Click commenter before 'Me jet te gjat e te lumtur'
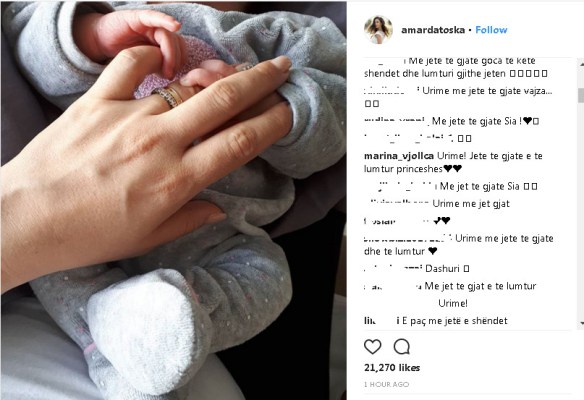 click(393, 286)
